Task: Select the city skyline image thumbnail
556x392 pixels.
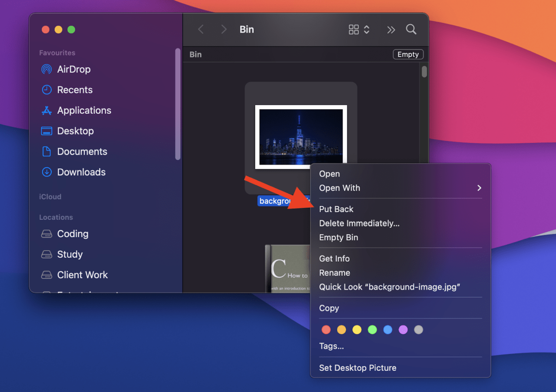Action: [x=301, y=137]
